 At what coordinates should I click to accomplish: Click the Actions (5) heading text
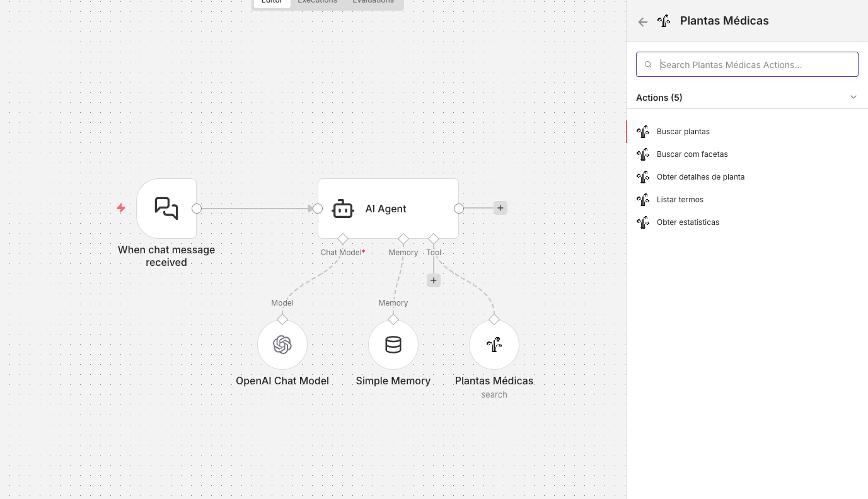(659, 98)
